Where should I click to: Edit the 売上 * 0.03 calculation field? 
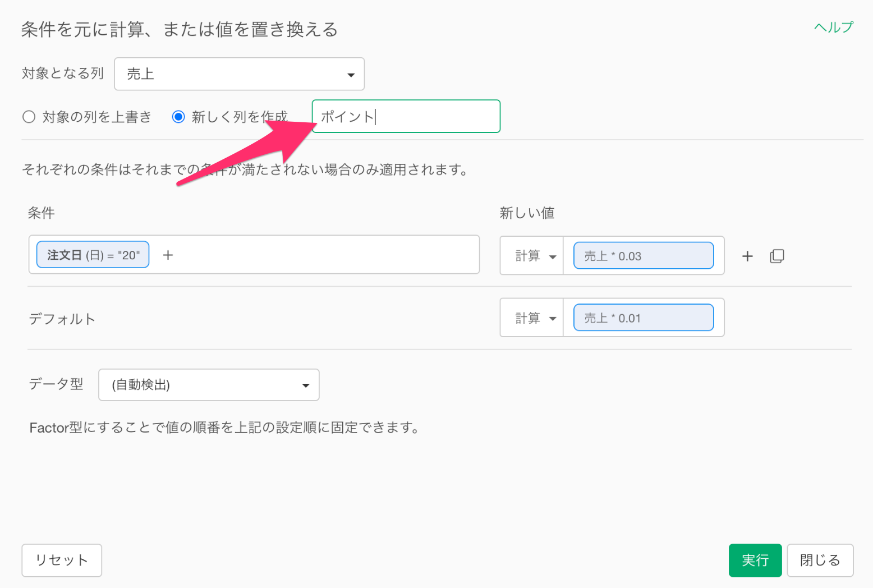[x=643, y=256]
